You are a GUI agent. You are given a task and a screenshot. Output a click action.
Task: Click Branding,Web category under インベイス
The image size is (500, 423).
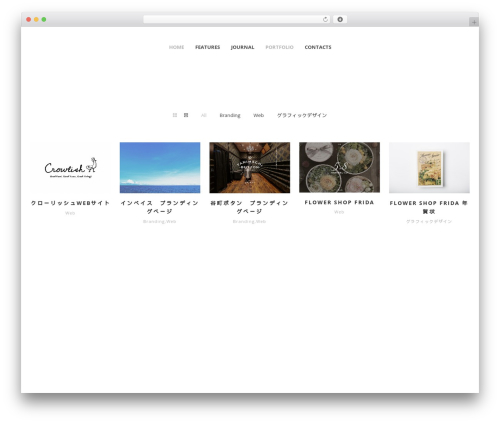(160, 221)
